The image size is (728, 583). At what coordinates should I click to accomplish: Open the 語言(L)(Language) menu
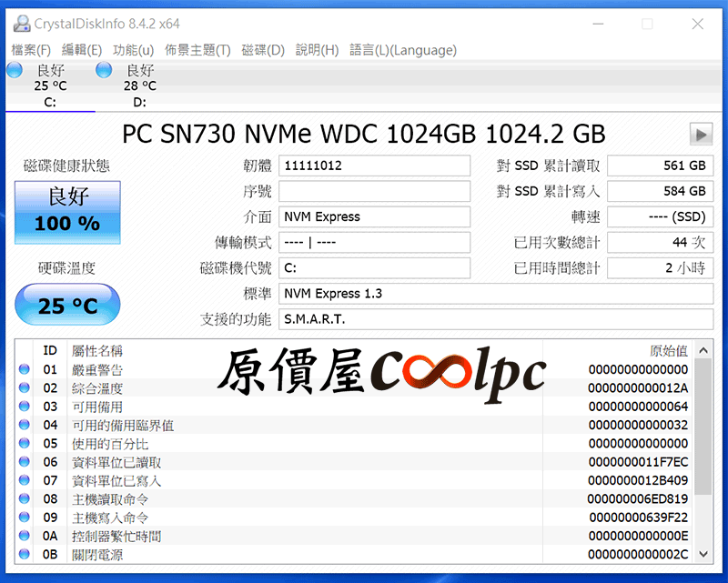(x=403, y=50)
